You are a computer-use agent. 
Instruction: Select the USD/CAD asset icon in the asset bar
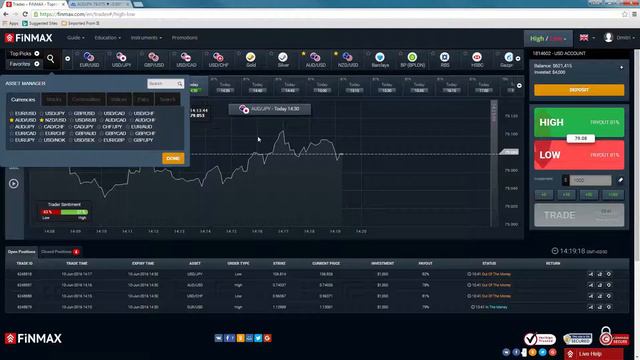186,57
